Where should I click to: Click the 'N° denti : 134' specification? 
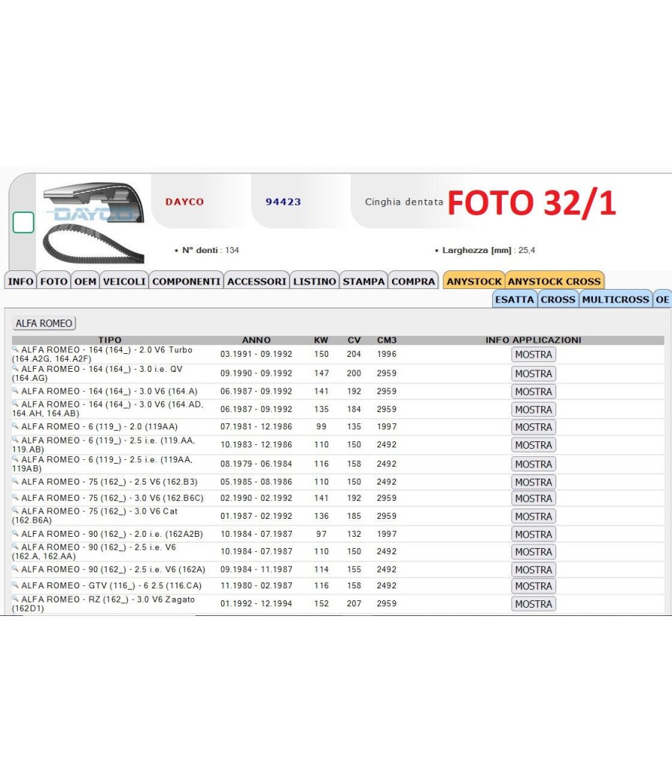[x=210, y=250]
